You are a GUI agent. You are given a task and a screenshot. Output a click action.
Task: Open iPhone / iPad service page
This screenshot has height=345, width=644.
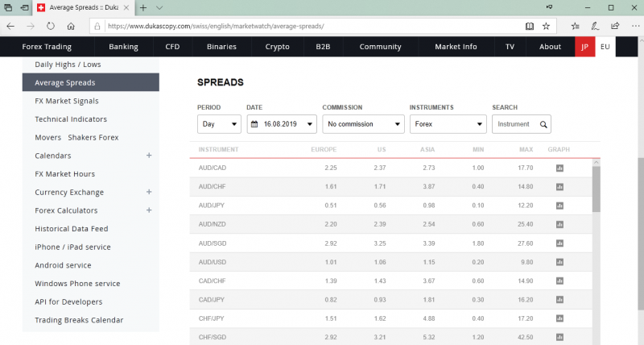point(72,247)
